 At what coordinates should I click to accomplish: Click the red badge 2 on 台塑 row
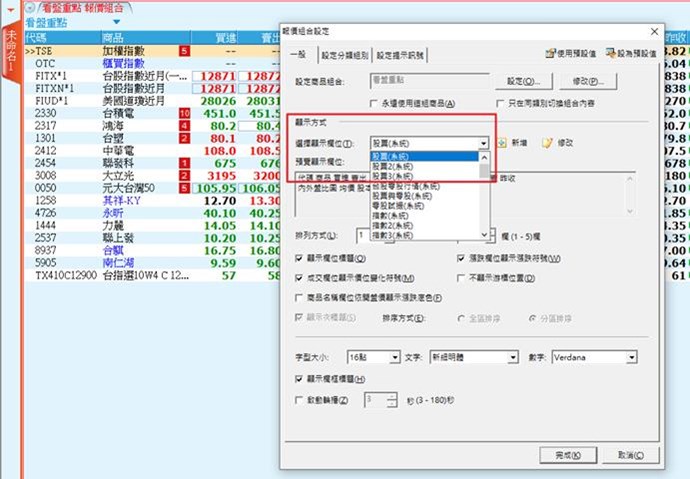coord(184,138)
